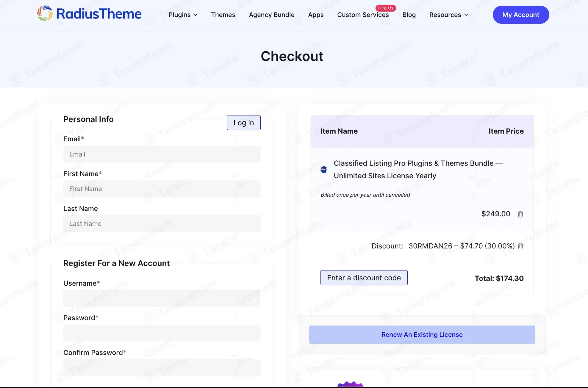Click the Classified Listing bundle product icon
The image size is (588, 388).
(324, 170)
